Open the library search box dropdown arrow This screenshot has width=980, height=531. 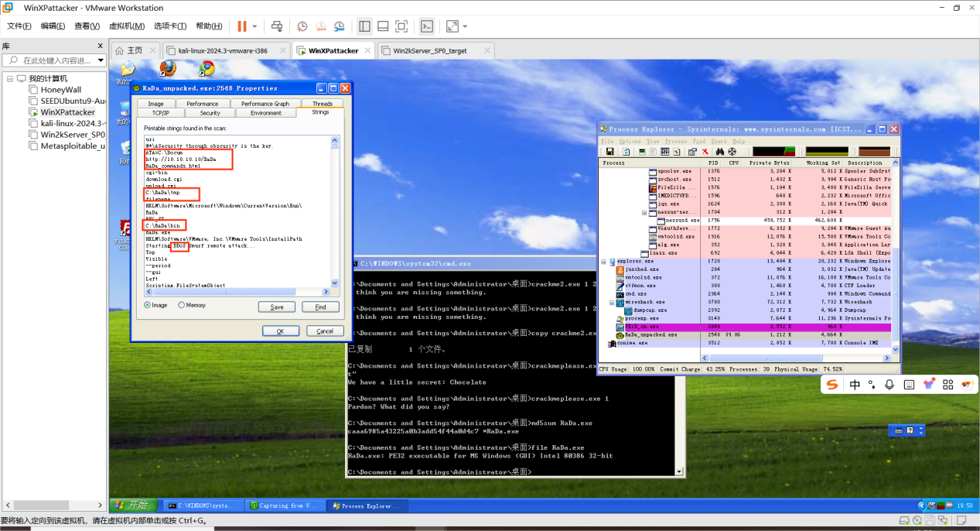101,60
